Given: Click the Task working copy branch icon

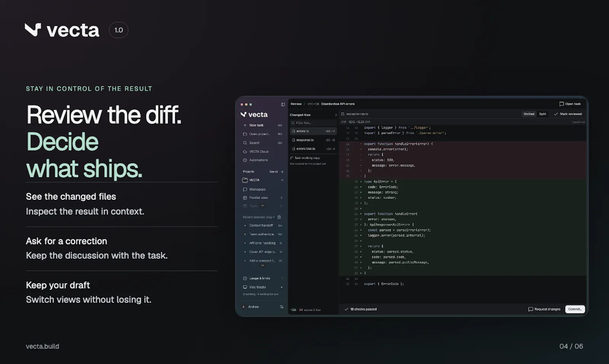Looking at the screenshot, I should [x=292, y=158].
